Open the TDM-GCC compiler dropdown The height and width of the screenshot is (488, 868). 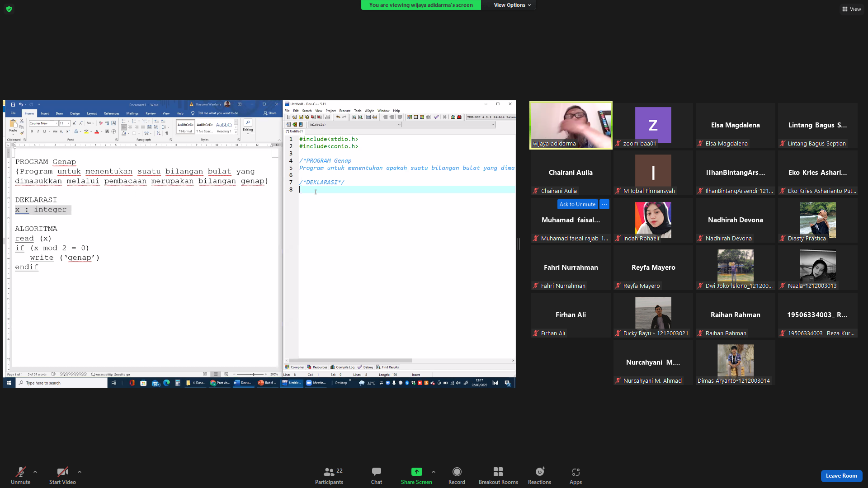[491, 117]
